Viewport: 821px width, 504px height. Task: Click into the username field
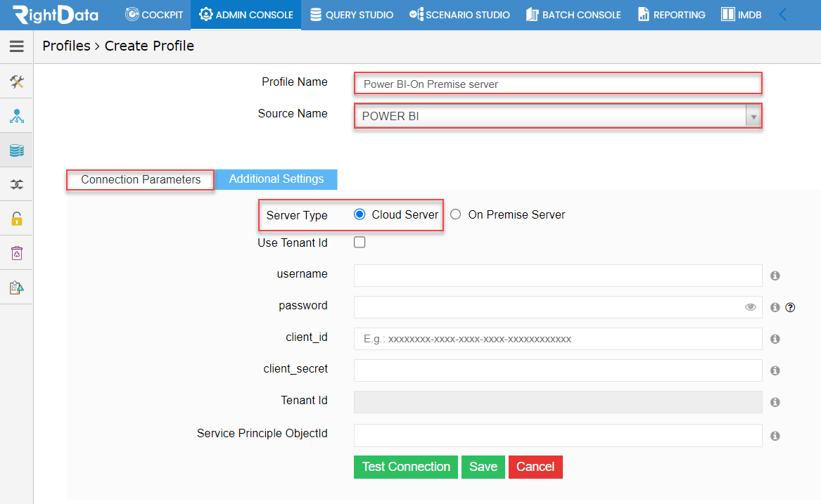pyautogui.click(x=558, y=276)
